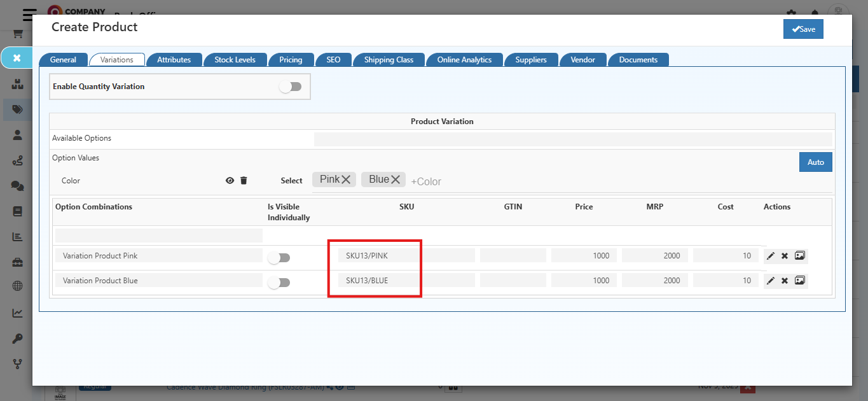Viewport: 868px width, 401px height.
Task: Remove the Blue color tag
Action: 396,180
